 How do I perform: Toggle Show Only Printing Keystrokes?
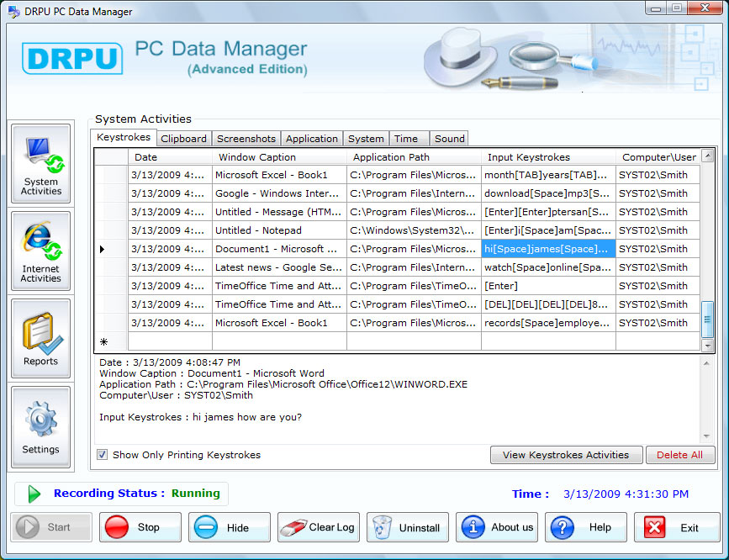pos(102,454)
